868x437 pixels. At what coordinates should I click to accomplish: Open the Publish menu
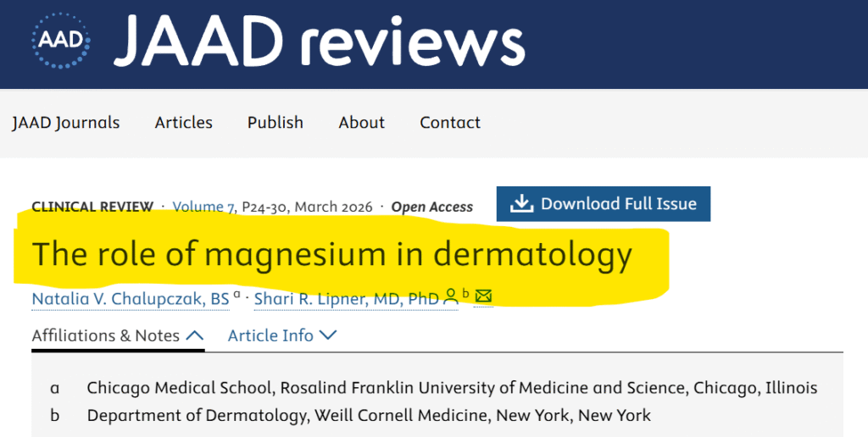click(x=275, y=123)
